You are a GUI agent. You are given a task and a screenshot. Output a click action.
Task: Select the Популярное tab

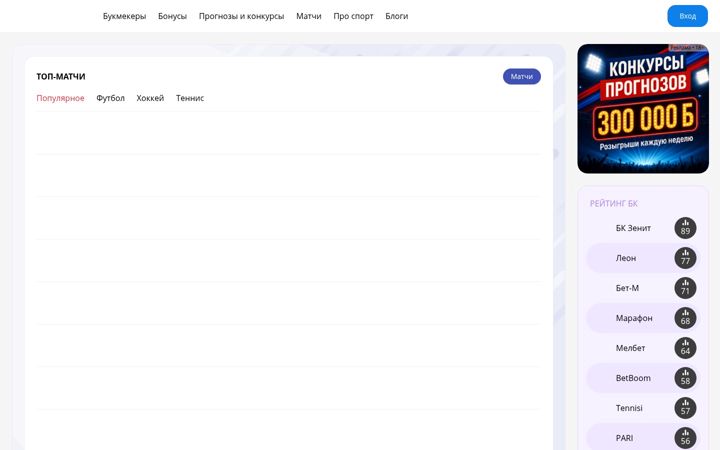[60, 98]
